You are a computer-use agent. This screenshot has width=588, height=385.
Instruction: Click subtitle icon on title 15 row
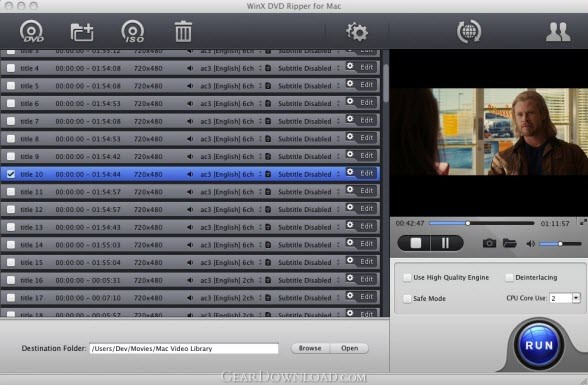coord(268,262)
